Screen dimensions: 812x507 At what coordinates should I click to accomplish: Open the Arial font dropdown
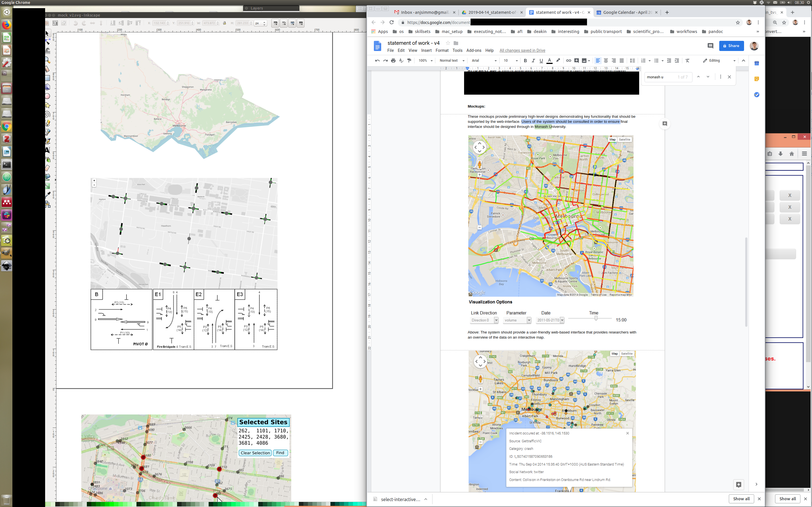pos(484,61)
